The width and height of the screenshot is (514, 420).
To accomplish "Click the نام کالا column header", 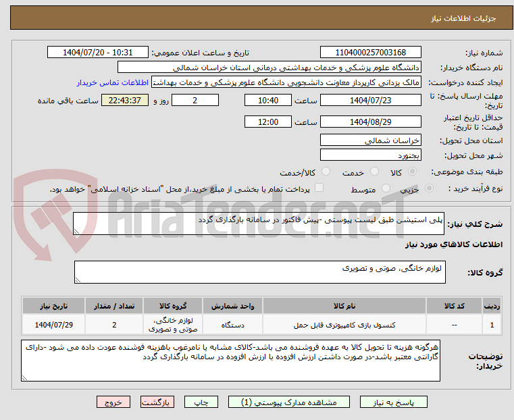I will [344, 306].
